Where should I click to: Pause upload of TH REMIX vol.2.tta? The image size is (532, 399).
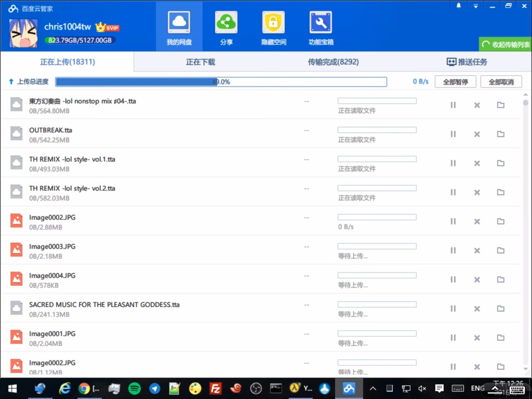[x=453, y=192]
